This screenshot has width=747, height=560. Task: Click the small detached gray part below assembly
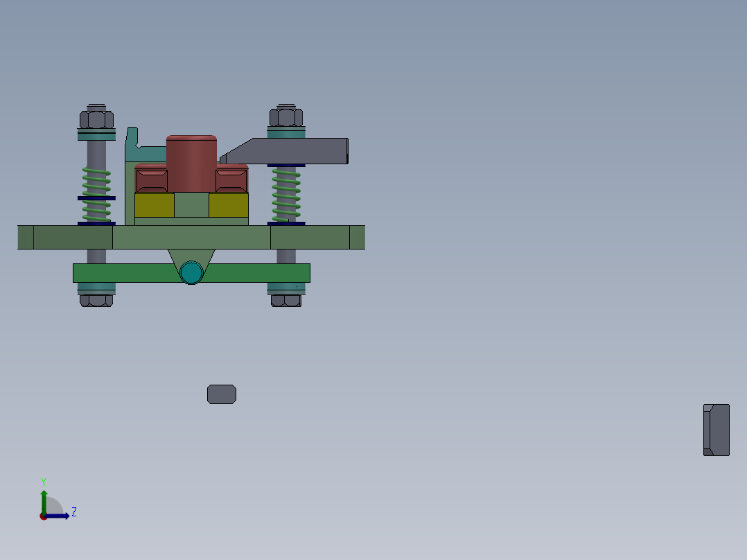[x=222, y=394]
